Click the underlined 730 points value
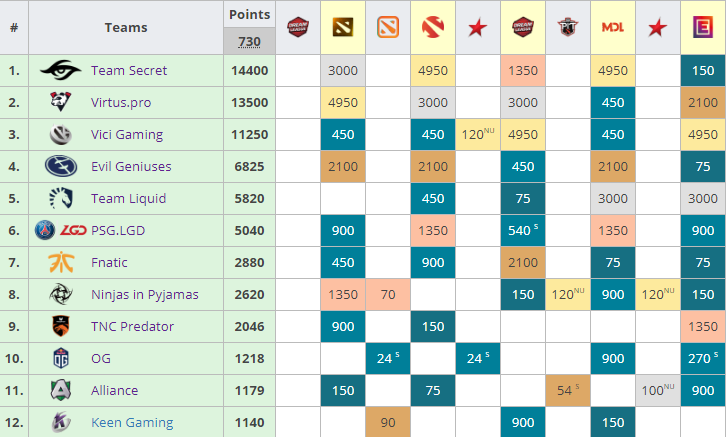 pos(249,42)
